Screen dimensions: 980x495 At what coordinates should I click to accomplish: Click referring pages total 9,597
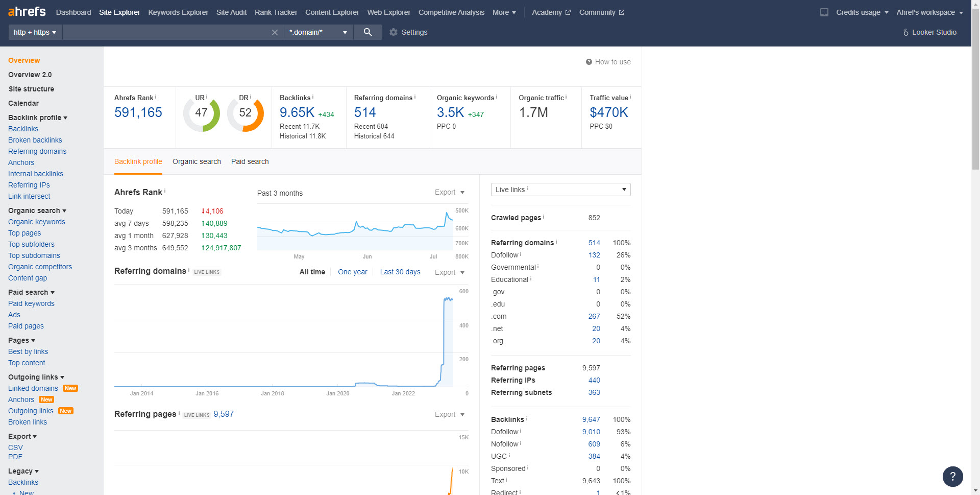(x=224, y=414)
